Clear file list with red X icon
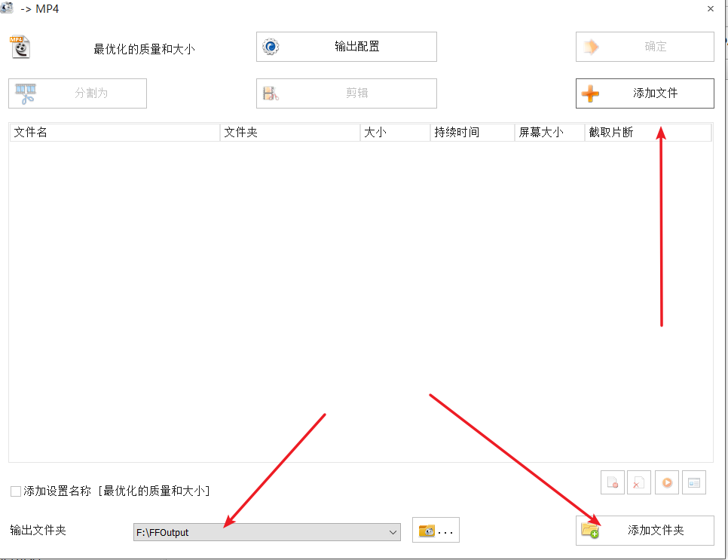The image size is (728, 560). [x=639, y=482]
